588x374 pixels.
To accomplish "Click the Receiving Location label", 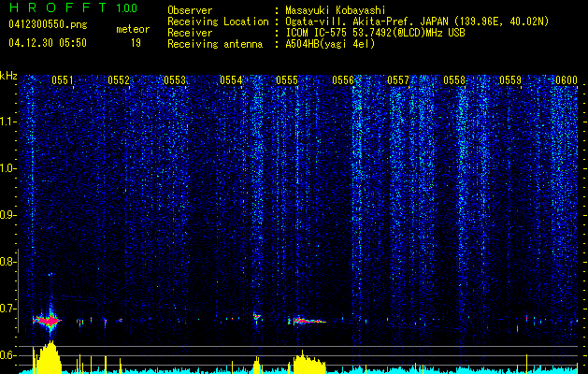I will point(218,22).
